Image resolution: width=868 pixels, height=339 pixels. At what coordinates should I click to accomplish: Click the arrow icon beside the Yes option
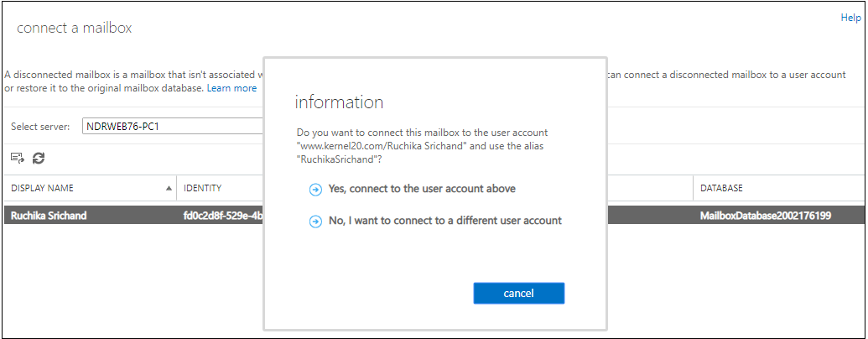tap(315, 190)
